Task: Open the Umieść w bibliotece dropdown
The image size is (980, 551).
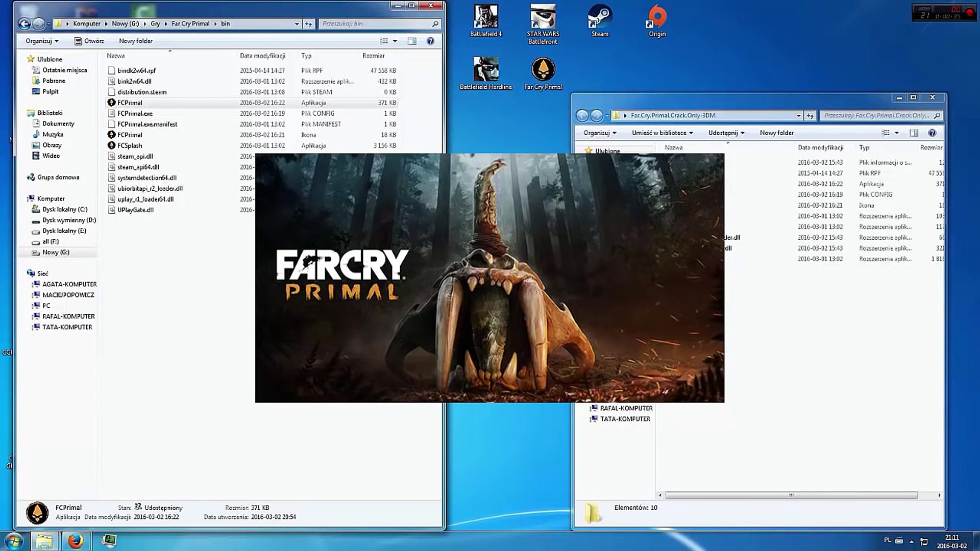Action: point(662,133)
